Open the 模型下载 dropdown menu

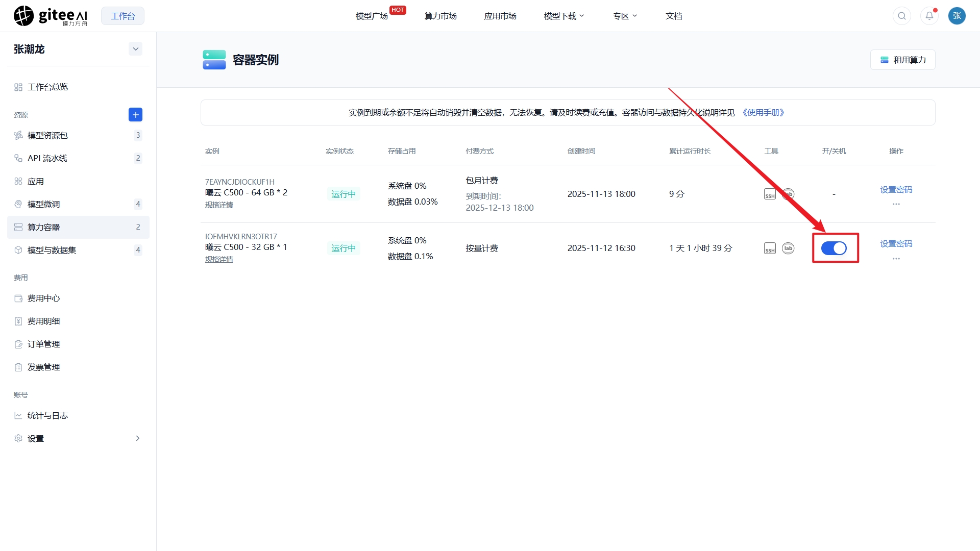564,16
